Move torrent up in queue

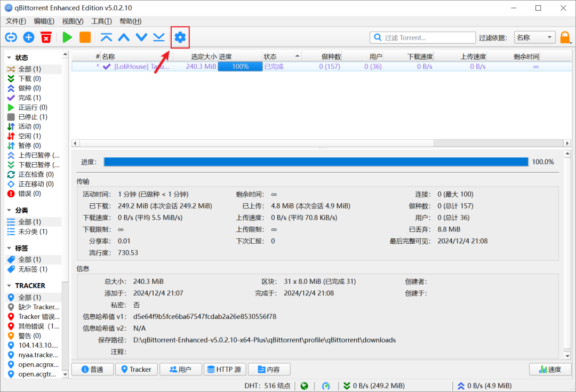pos(124,37)
